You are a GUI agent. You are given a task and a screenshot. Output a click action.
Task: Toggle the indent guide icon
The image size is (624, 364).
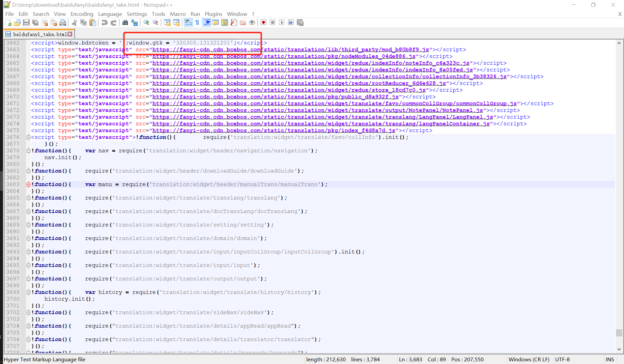click(x=206, y=23)
